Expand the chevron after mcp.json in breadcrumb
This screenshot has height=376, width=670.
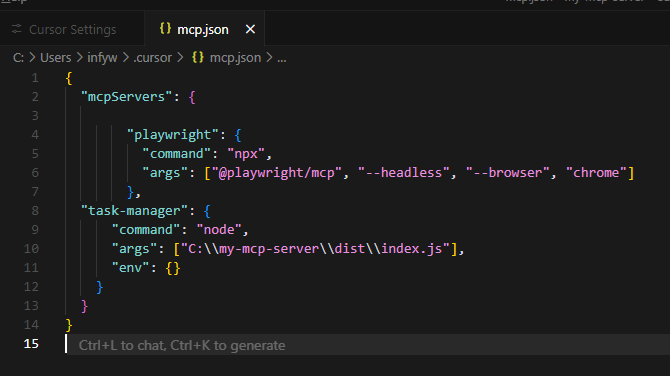(x=269, y=58)
